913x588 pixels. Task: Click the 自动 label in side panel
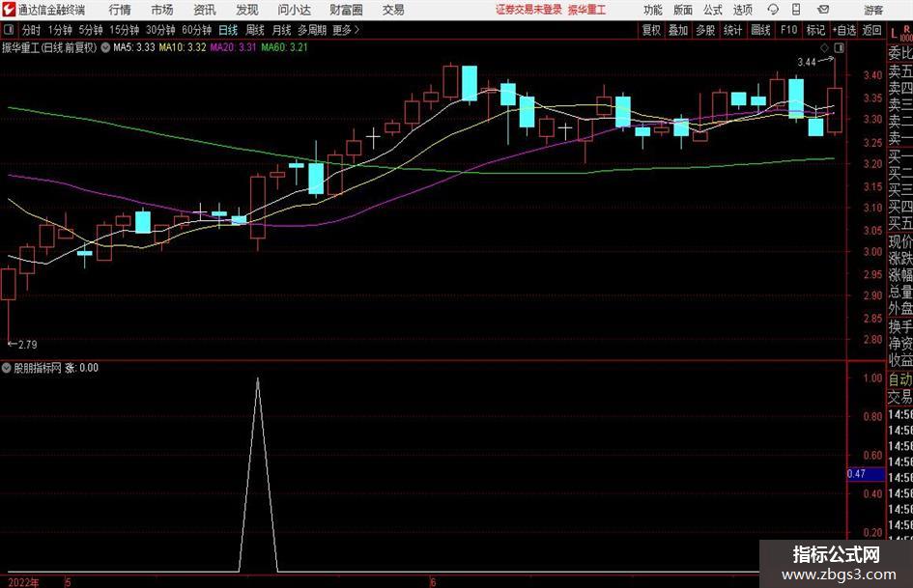(900, 379)
